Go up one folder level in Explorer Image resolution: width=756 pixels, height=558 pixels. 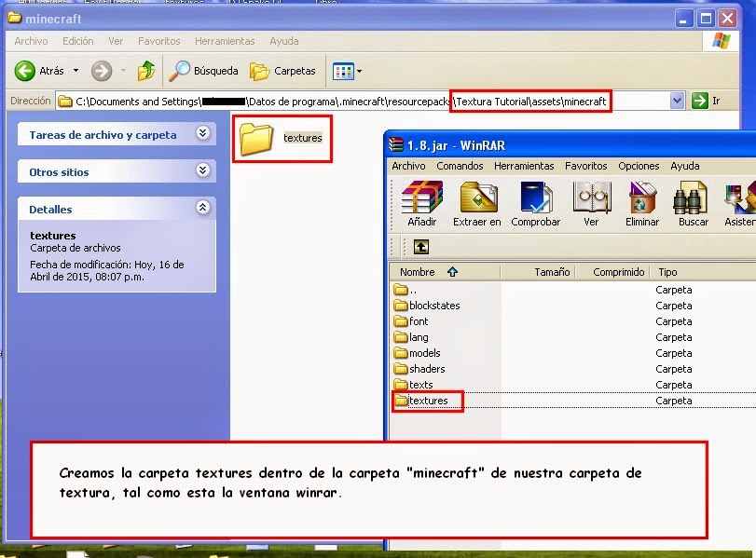[x=145, y=71]
